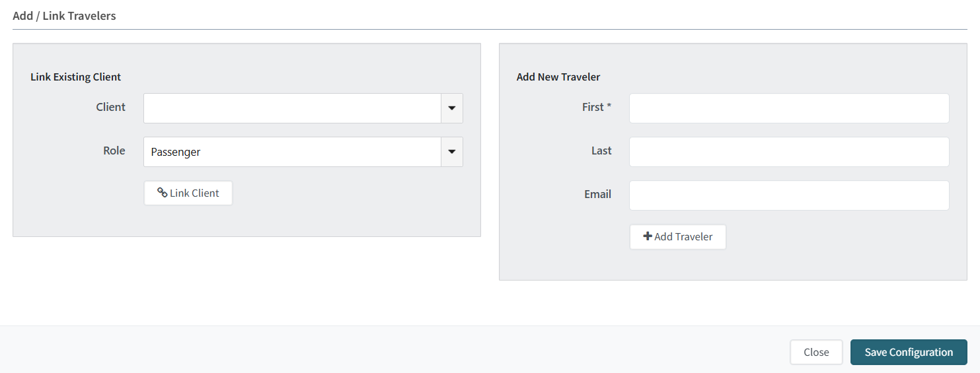Click the Link Client button
This screenshot has width=980, height=373.
tap(188, 193)
